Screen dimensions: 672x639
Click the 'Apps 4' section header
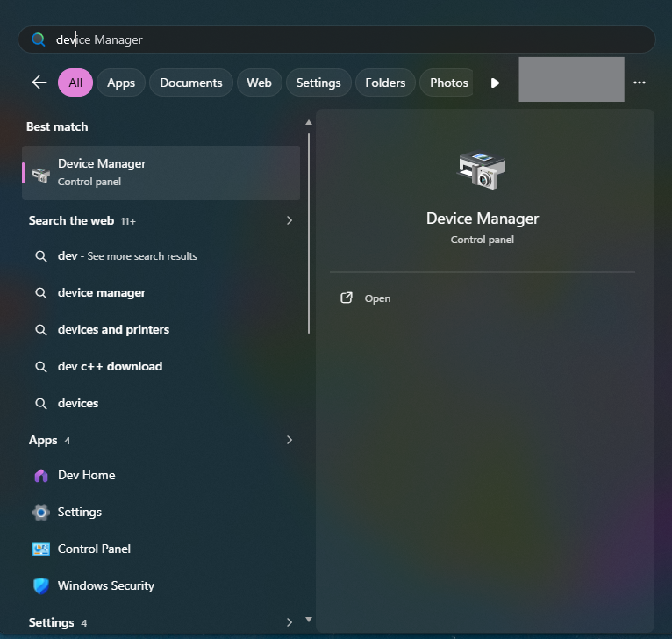point(49,440)
